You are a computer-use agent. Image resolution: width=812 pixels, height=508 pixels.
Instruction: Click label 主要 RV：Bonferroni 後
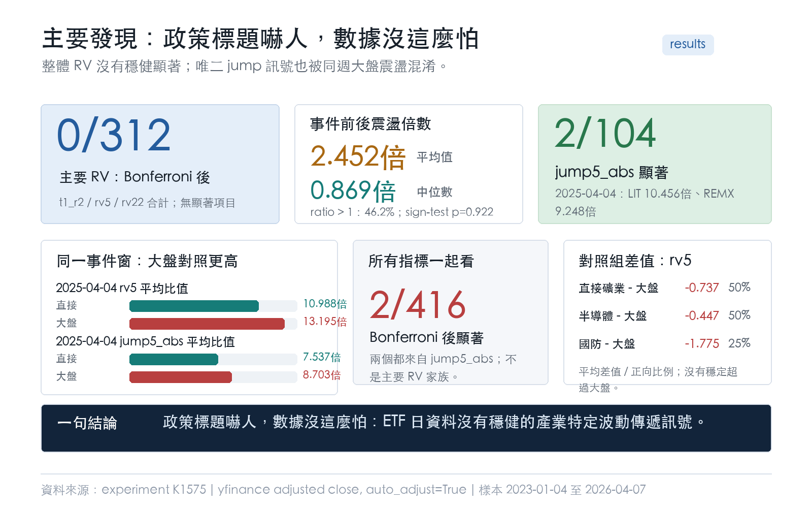click(x=134, y=177)
